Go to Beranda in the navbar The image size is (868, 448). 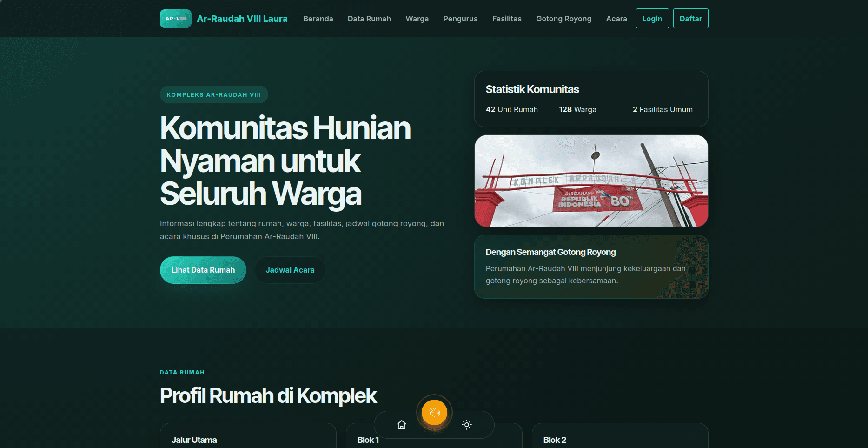(318, 19)
